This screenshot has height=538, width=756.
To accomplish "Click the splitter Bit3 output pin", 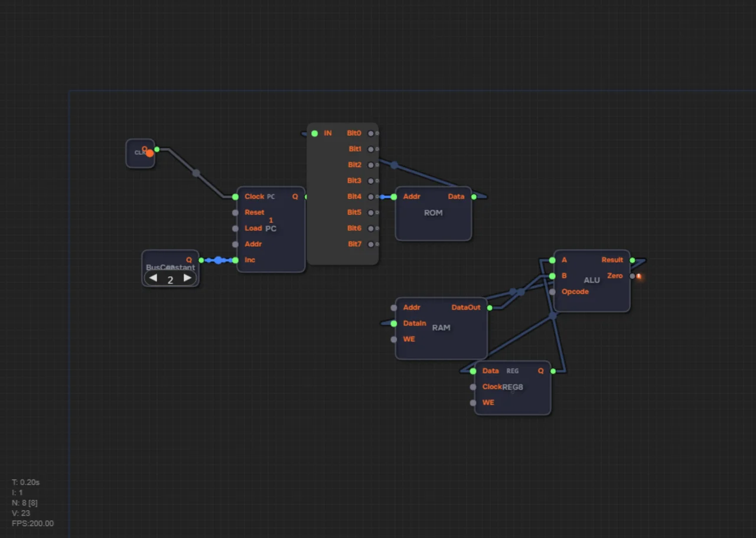I will [371, 181].
